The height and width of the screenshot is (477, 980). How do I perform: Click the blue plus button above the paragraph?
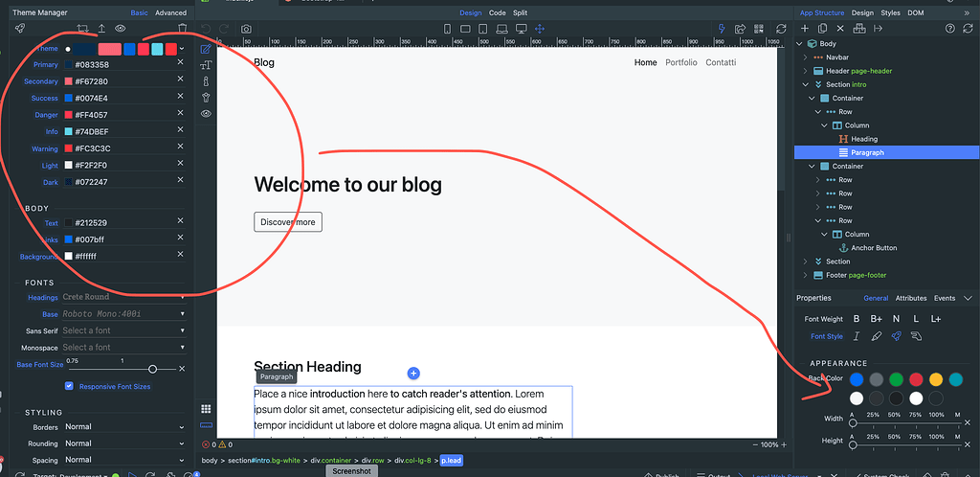pyautogui.click(x=413, y=373)
